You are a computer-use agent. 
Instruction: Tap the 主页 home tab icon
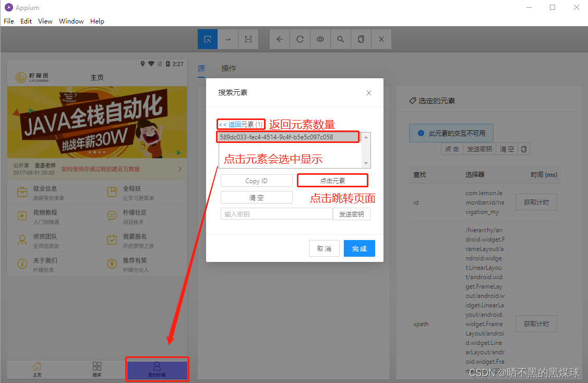tap(37, 366)
